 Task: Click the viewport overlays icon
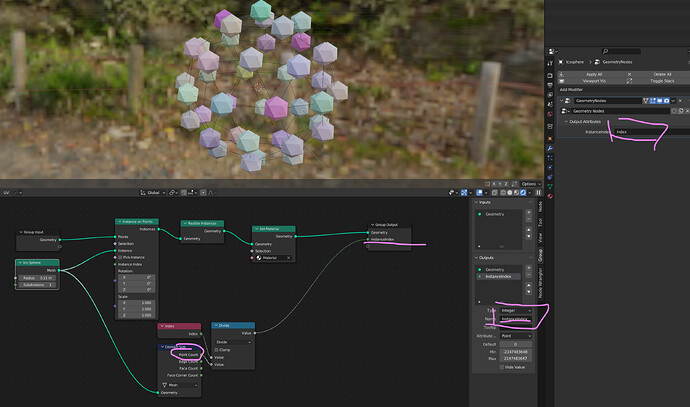click(x=480, y=192)
